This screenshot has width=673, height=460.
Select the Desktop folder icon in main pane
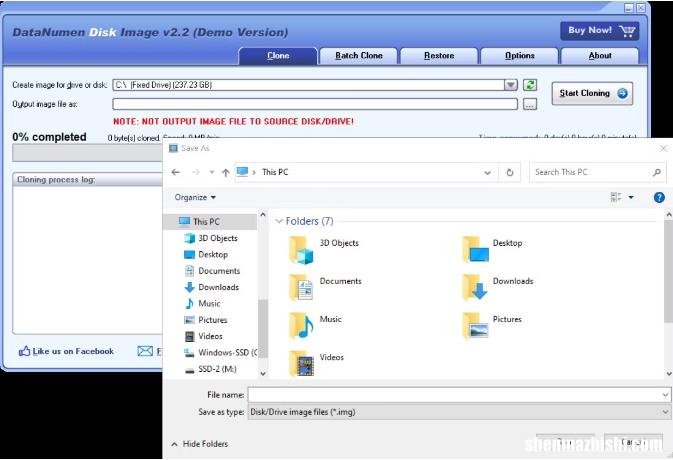tap(475, 250)
